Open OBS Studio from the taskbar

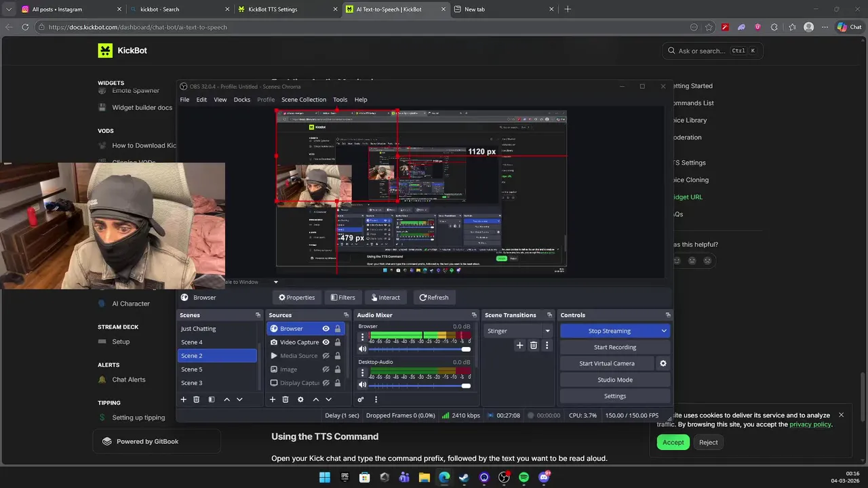tap(504, 477)
